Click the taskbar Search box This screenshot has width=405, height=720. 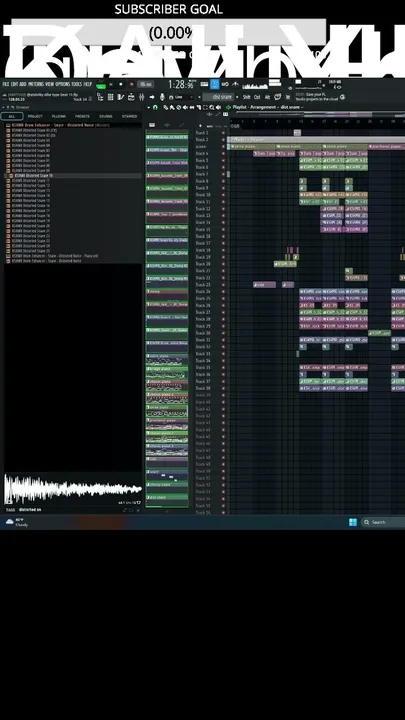pyautogui.click(x=383, y=522)
